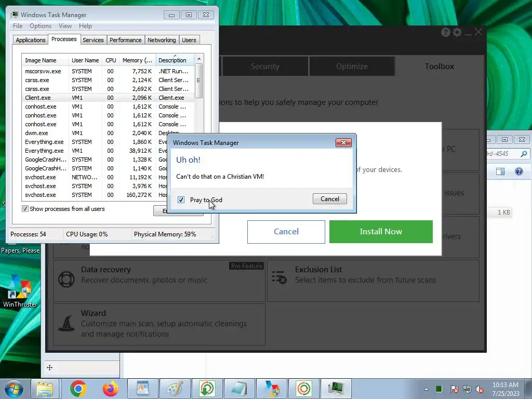Switch to the Applications tab
This screenshot has height=399, width=532.
point(31,40)
